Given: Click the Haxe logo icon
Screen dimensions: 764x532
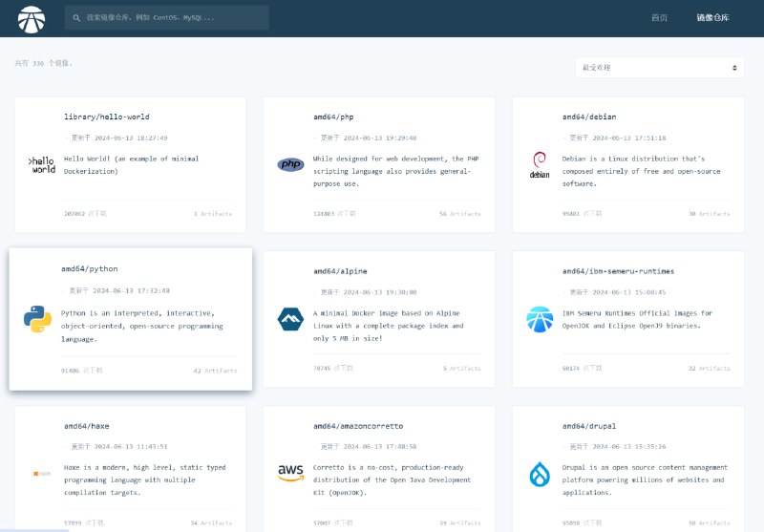Looking at the screenshot, I should pos(42,474).
